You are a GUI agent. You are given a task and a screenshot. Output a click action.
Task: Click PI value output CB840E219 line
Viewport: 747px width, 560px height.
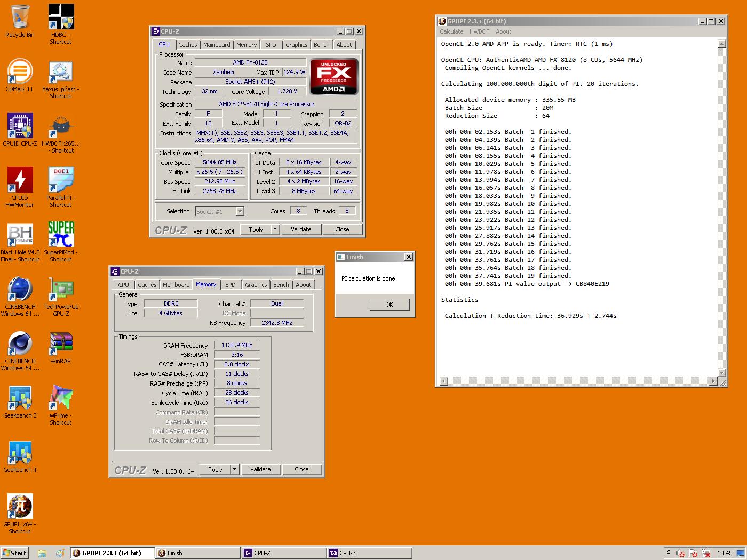(527, 284)
